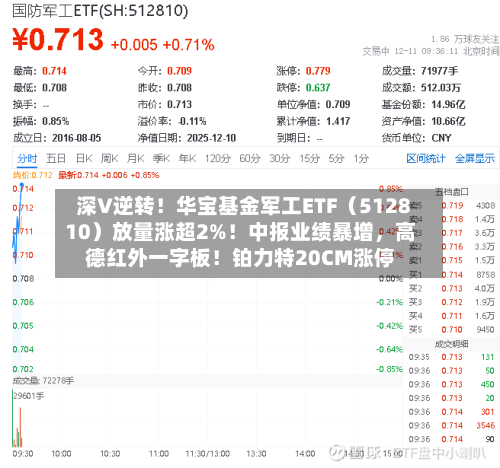Click 卖1 ask price 0.715
This screenshot has height=468, width=500.
pyautogui.click(x=452, y=260)
